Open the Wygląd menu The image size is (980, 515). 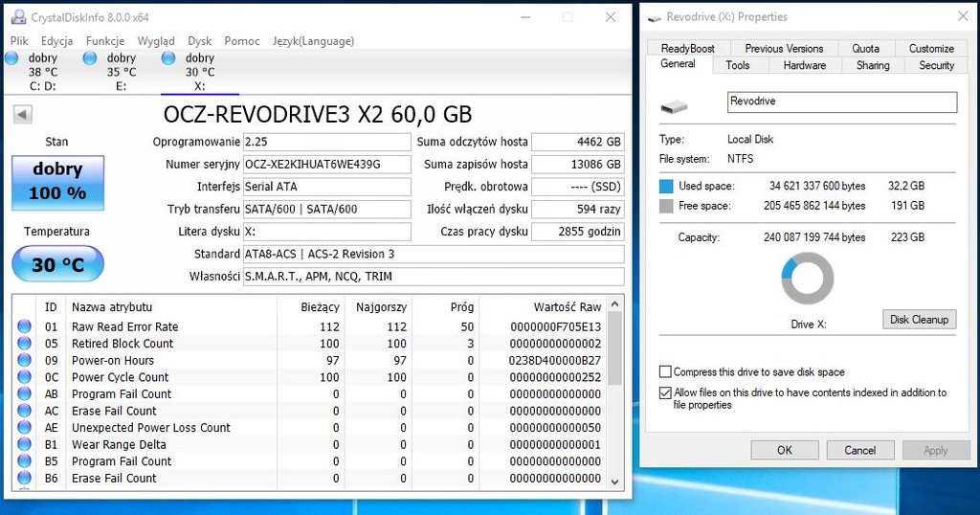point(156,40)
